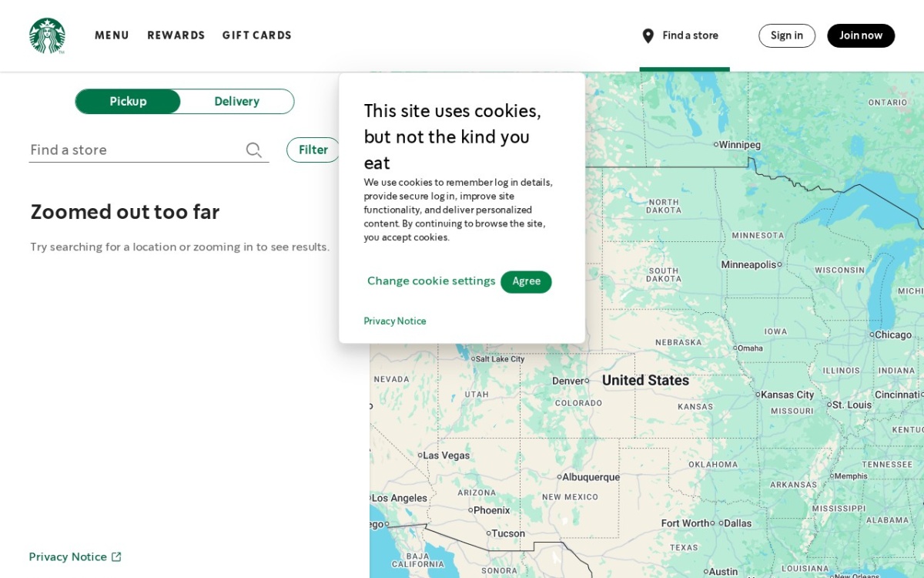Click the Zoomed out too far heading
This screenshot has height=578, width=924.
tap(125, 212)
